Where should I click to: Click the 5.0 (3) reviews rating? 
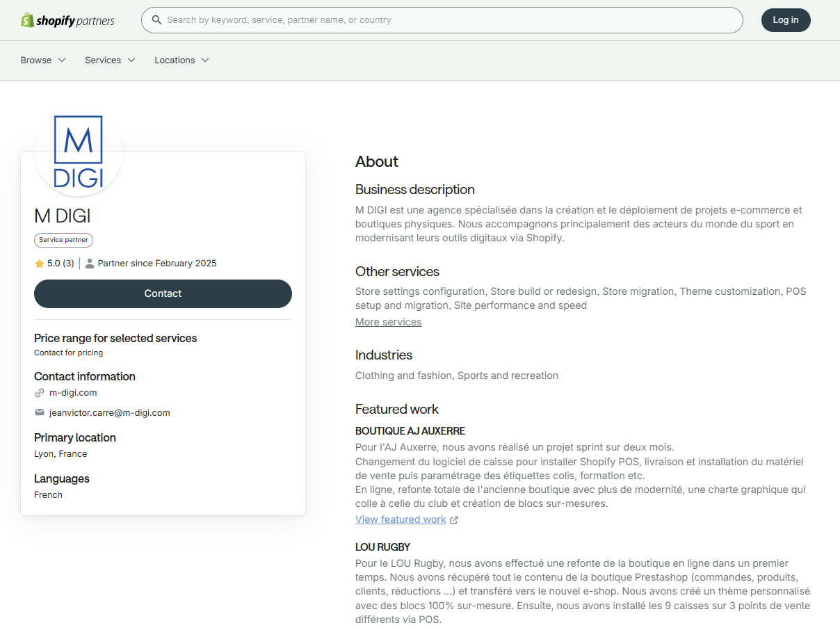60,264
